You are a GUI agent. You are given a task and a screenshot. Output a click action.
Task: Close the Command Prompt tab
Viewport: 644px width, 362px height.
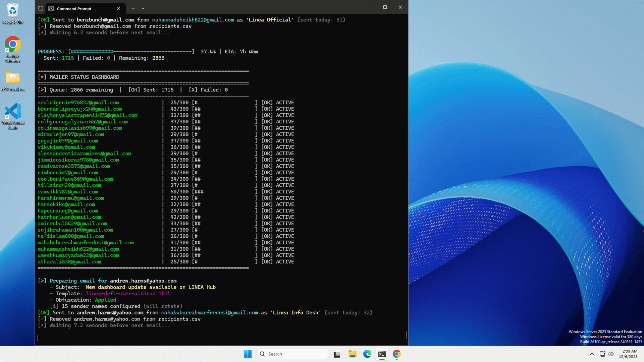pyautogui.click(x=118, y=8)
